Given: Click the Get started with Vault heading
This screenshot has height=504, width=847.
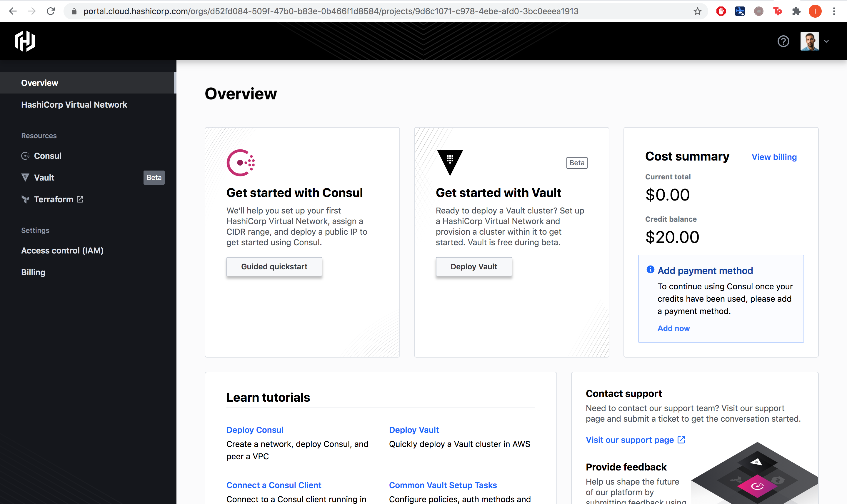Looking at the screenshot, I should point(498,193).
